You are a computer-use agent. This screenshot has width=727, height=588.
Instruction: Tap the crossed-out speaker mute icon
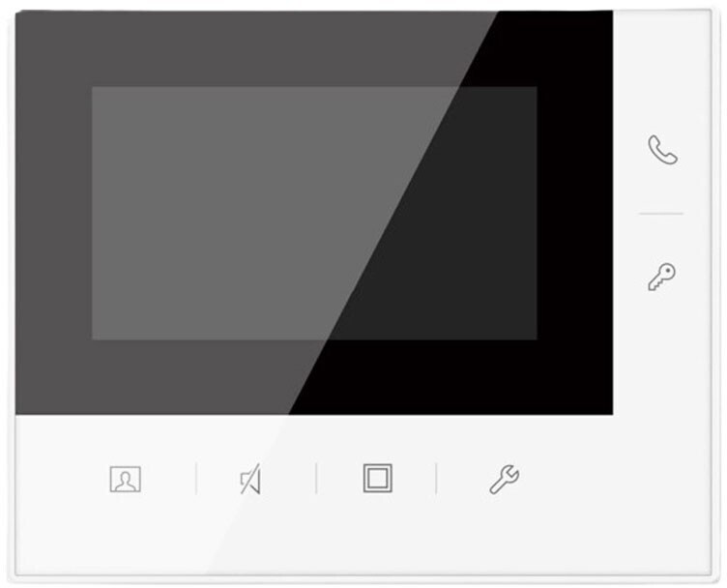pos(250,479)
